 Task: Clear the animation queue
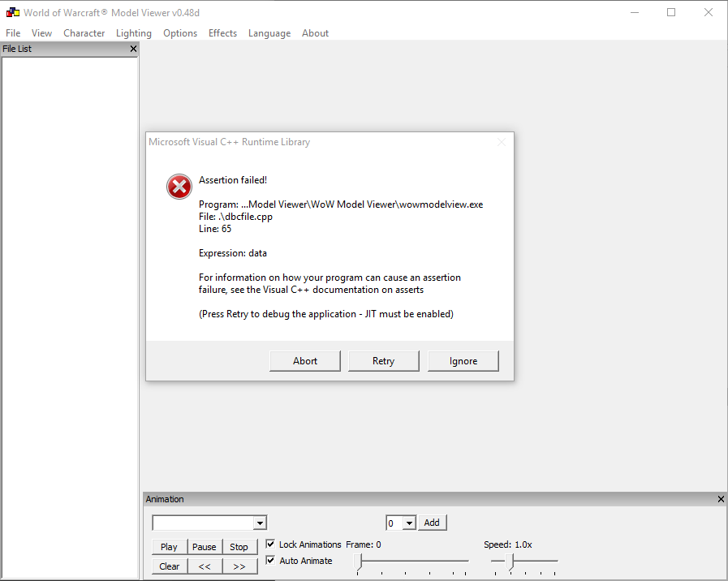(x=169, y=566)
